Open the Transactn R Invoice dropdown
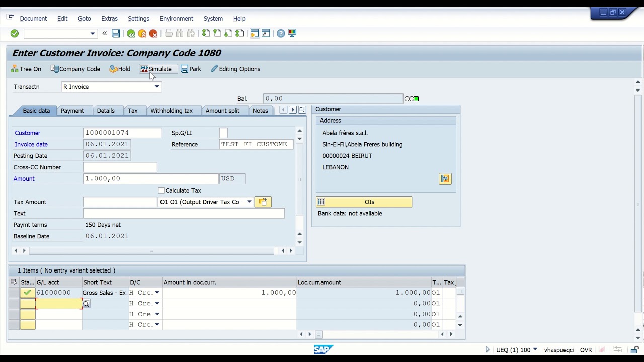The width and height of the screenshot is (644, 362). tap(157, 87)
